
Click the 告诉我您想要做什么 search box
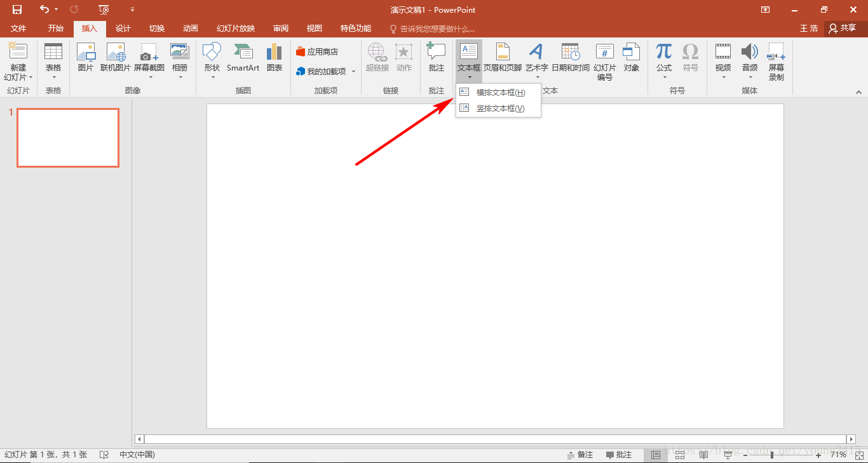432,29
